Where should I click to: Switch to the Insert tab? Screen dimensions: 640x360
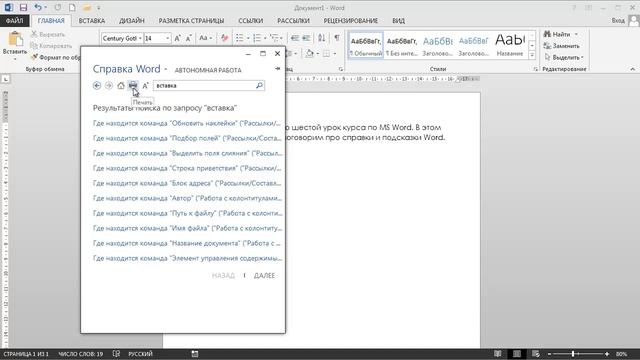click(92, 20)
